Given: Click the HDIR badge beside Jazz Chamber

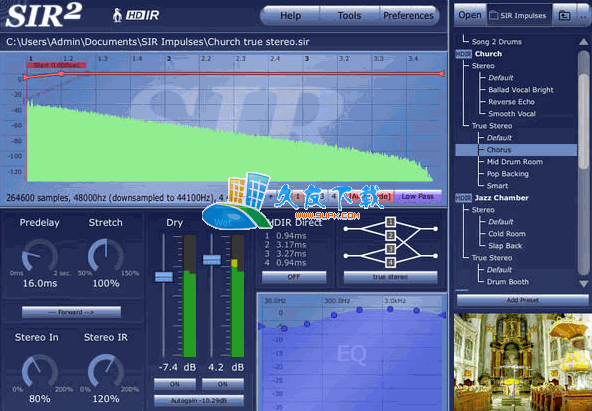Looking at the screenshot, I should pos(463,198).
